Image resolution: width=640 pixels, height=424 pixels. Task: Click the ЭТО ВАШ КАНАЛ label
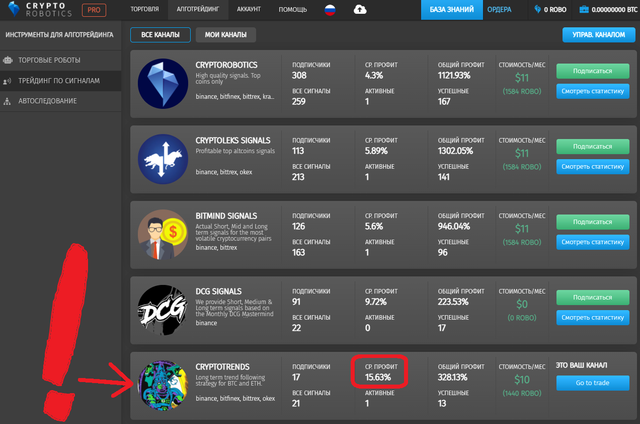[581, 366]
